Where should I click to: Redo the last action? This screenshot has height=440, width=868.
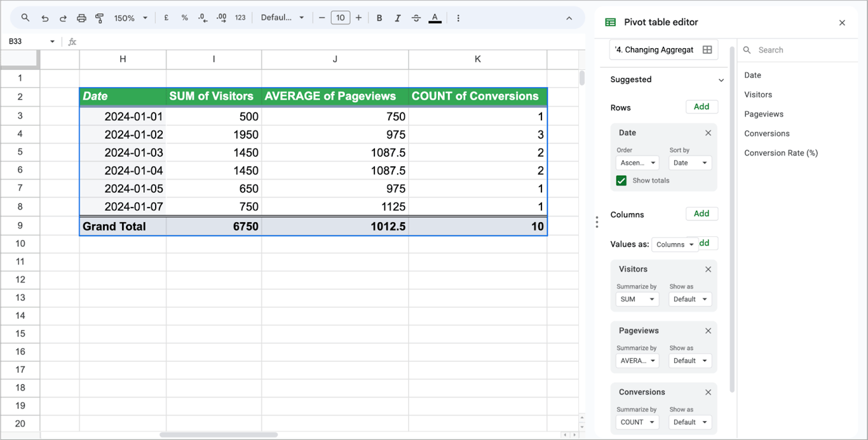click(63, 18)
